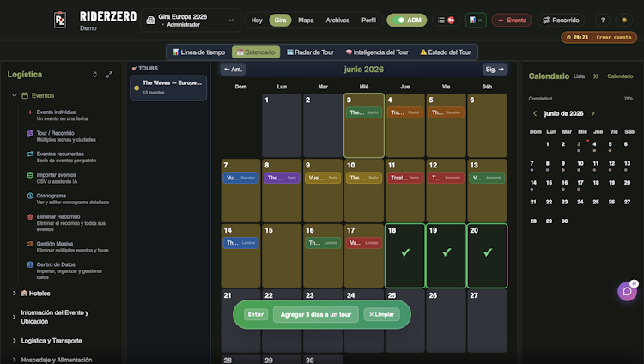The height and width of the screenshot is (364, 644).
Task: Click Agregar 3 días a un tour
Action: [316, 315]
